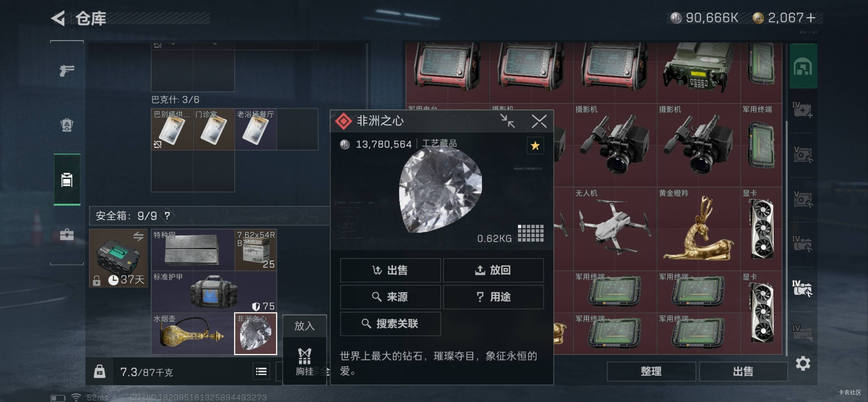Open the list view icon beside weight
The width and height of the screenshot is (868, 402).
pyautogui.click(x=261, y=371)
